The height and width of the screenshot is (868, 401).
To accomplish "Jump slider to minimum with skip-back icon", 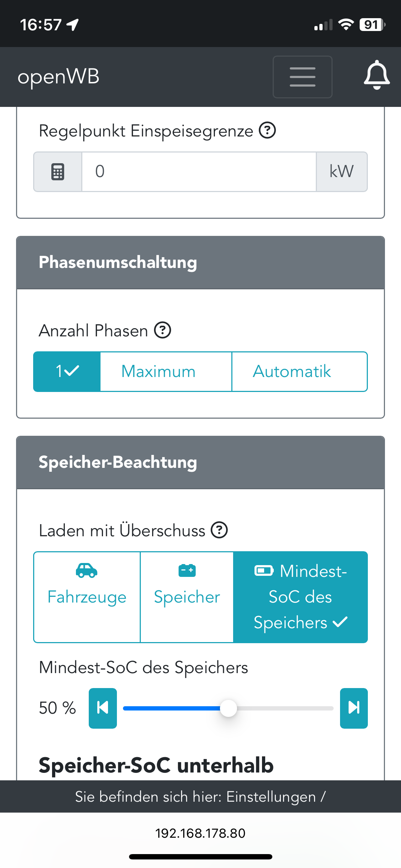I will [103, 708].
